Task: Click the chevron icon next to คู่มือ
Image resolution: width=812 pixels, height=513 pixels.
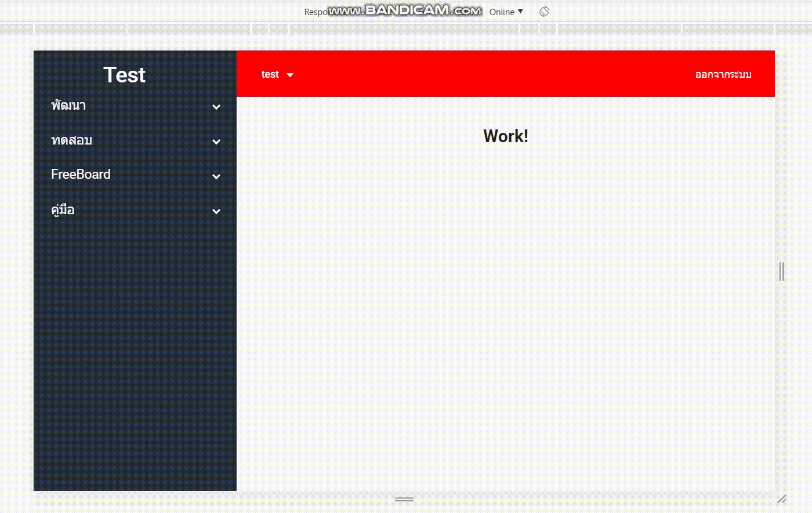Action: 216,211
